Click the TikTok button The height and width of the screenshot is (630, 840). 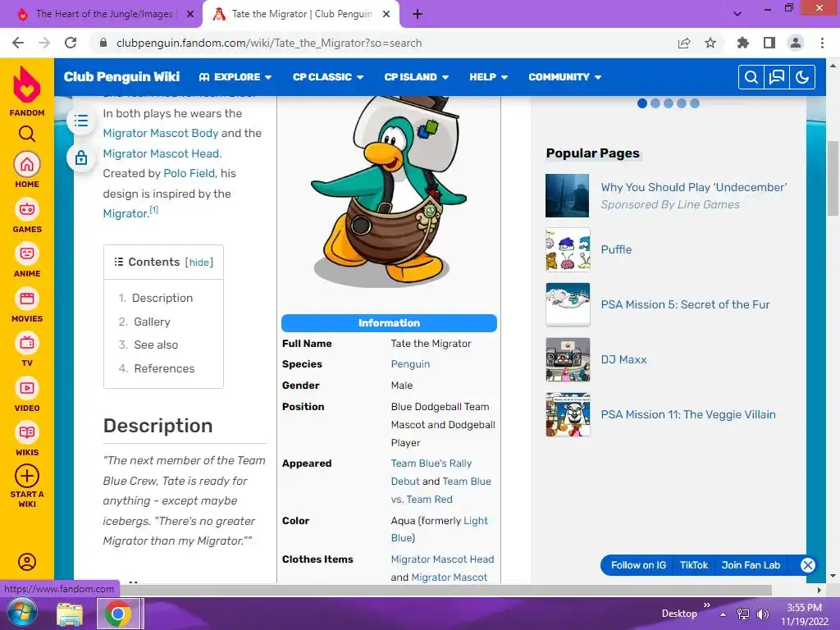[x=694, y=565]
